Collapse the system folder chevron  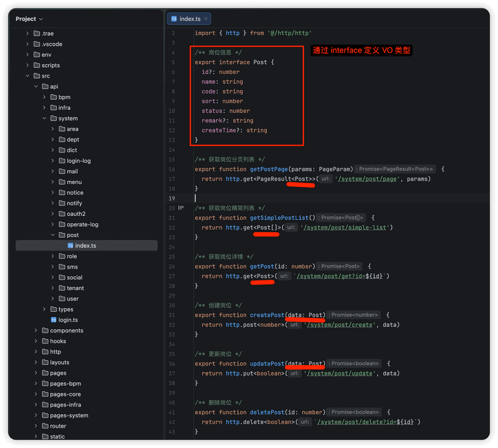(x=44, y=118)
